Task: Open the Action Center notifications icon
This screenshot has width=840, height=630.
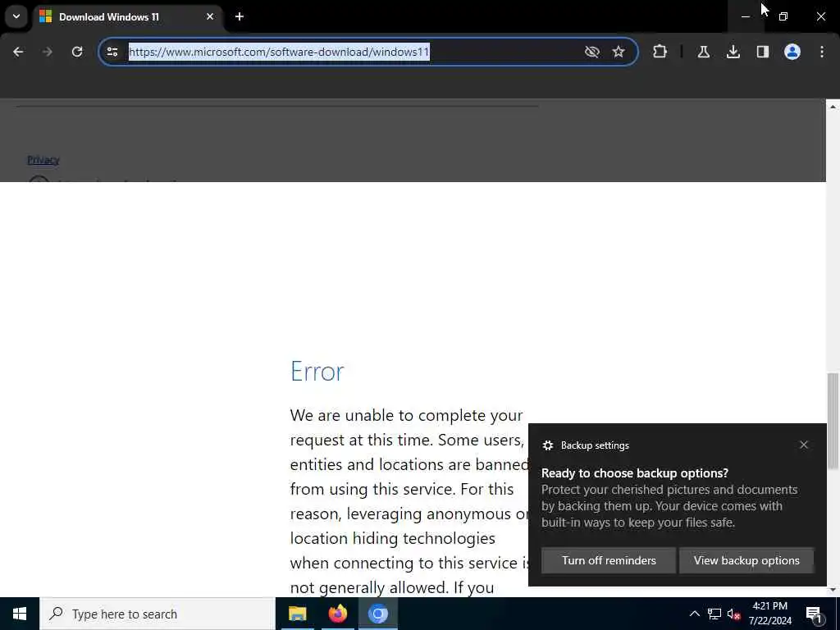Action: tap(815, 614)
